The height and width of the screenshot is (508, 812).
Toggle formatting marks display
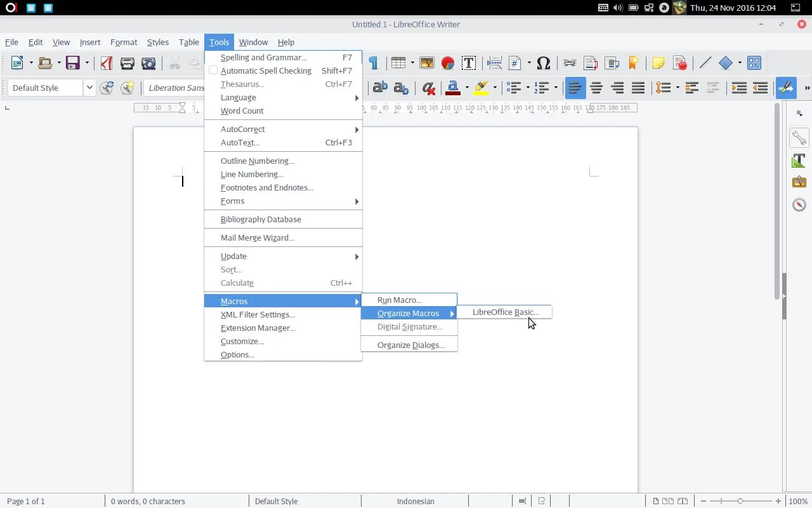[374, 63]
